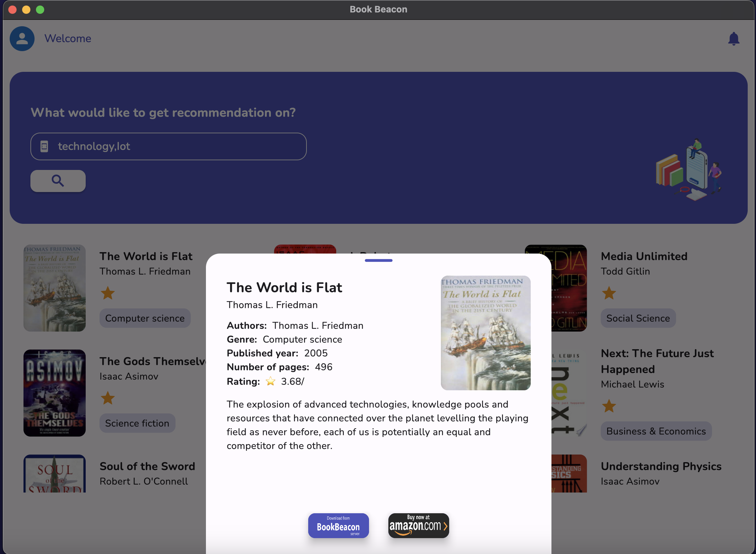Click the book icon inside the search field

pyautogui.click(x=44, y=146)
